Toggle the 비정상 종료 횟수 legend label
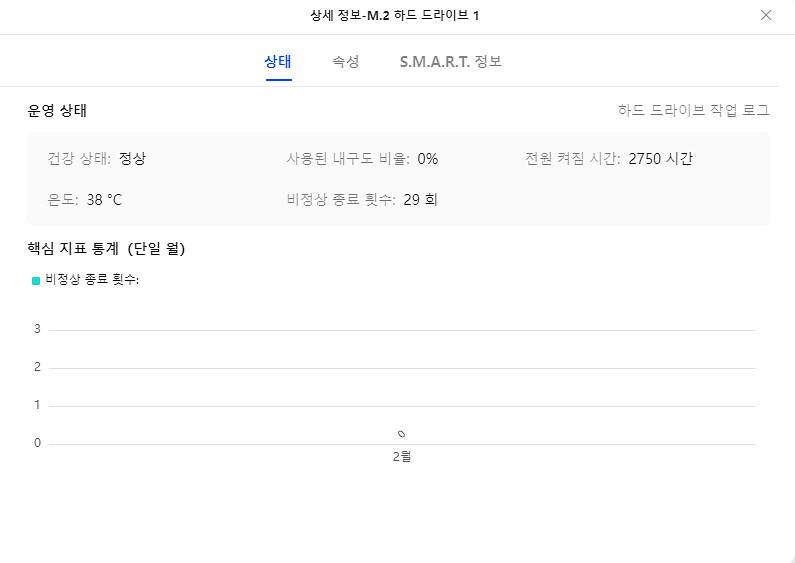795x563 pixels. click(92, 280)
